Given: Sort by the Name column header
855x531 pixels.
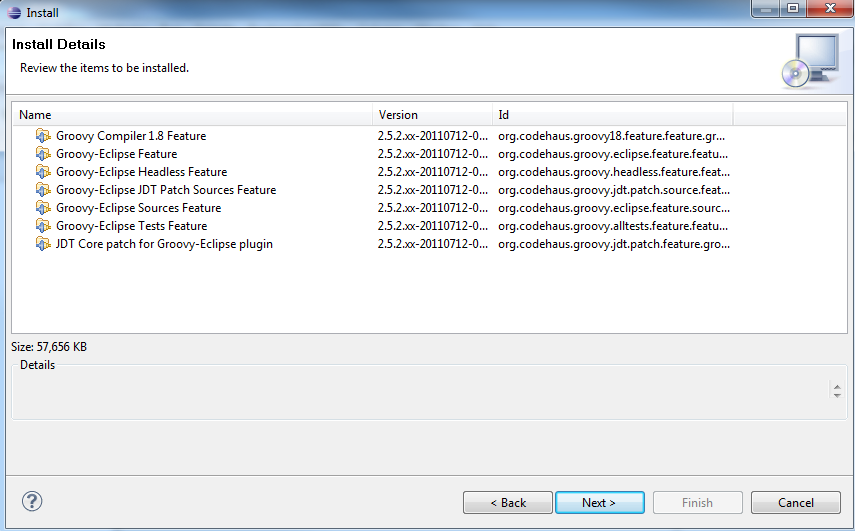Looking at the screenshot, I should (192, 114).
